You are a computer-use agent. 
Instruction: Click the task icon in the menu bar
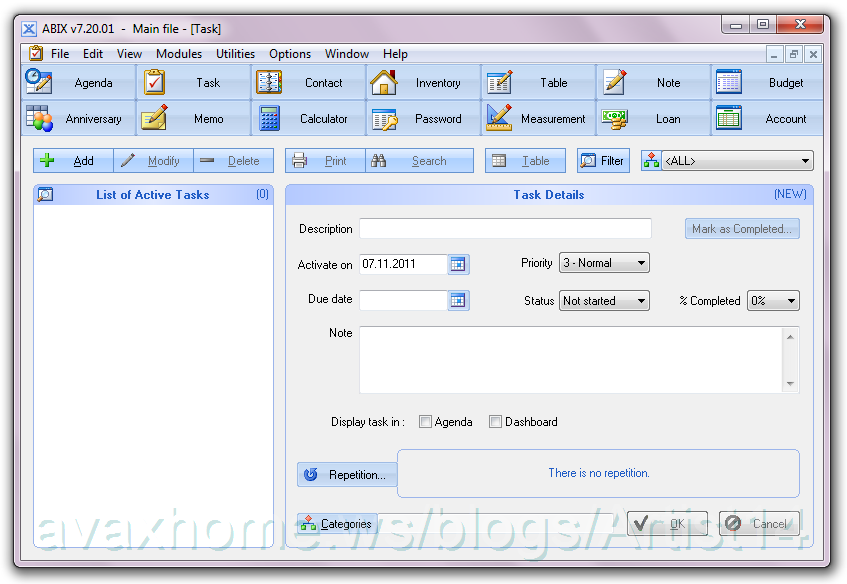36,53
